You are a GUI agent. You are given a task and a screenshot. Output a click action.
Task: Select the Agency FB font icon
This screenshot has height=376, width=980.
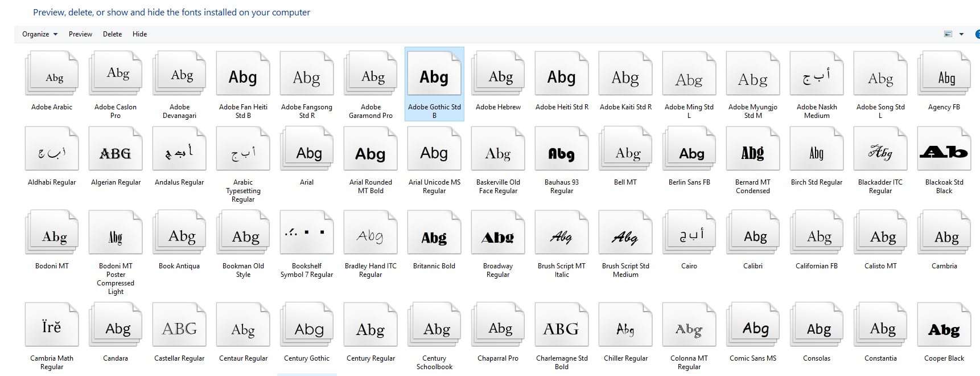pos(944,73)
